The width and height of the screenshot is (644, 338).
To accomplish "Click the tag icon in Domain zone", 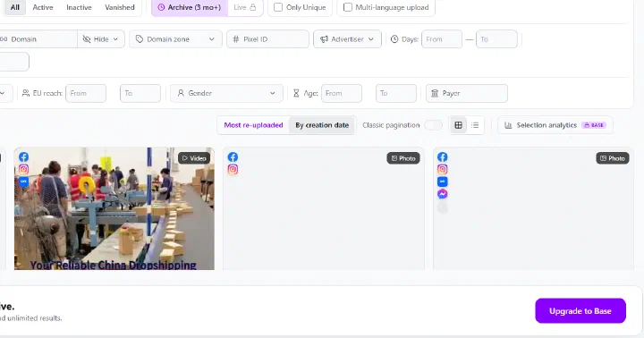I will pos(140,39).
